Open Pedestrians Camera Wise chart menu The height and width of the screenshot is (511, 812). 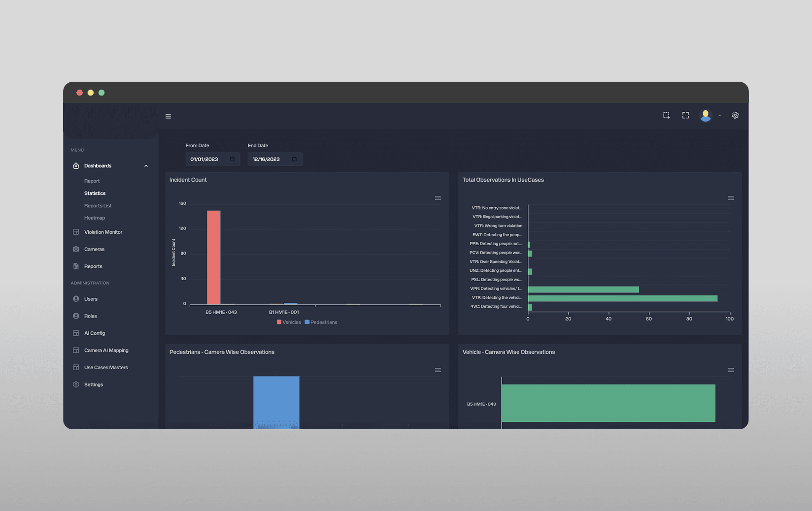click(x=438, y=370)
